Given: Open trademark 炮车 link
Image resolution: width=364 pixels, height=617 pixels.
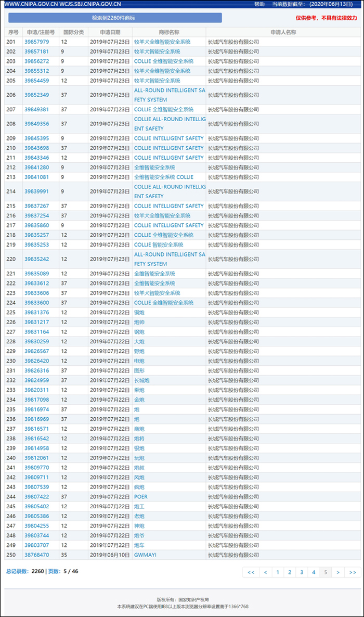Looking at the screenshot, I should 139,545.
